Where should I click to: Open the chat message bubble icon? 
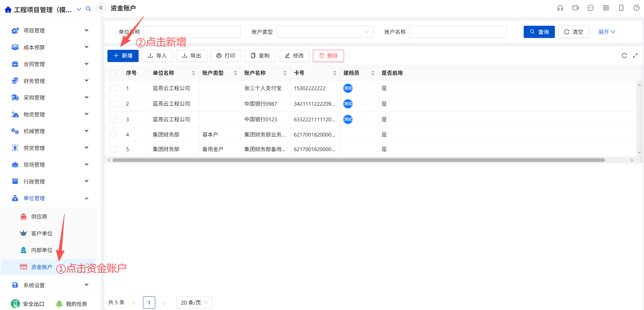(591, 8)
